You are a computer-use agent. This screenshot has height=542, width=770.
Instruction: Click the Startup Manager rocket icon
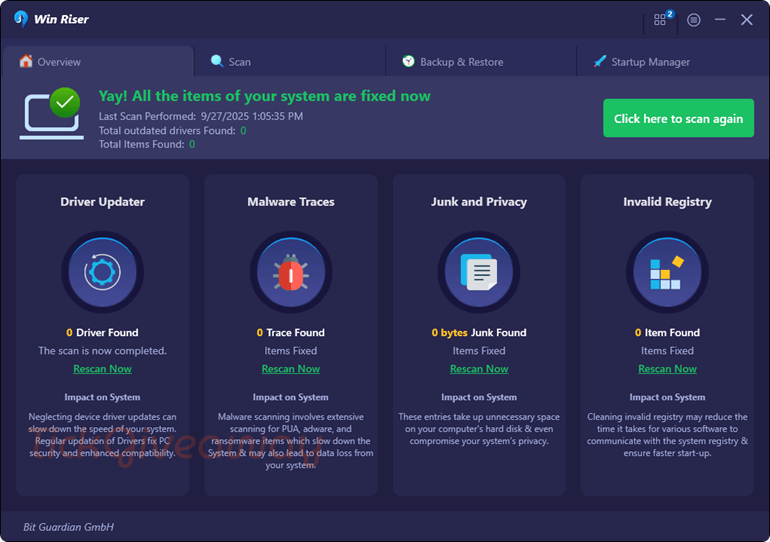click(600, 61)
